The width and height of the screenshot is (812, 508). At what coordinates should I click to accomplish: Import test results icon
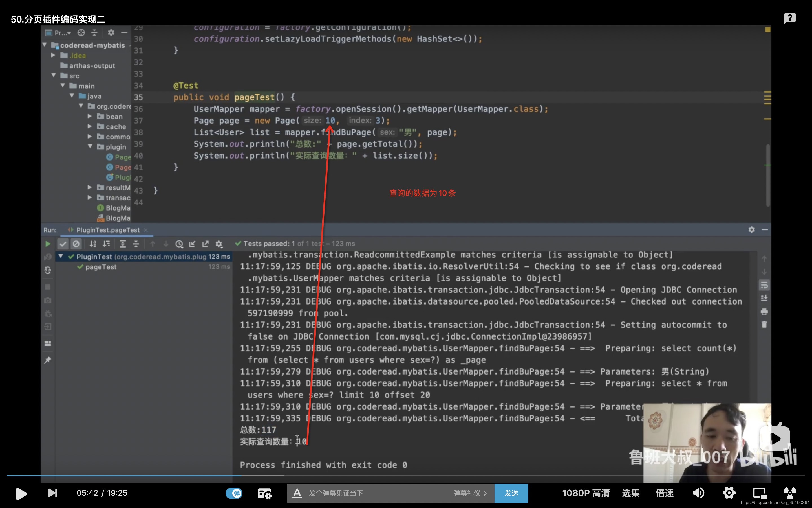tap(192, 244)
